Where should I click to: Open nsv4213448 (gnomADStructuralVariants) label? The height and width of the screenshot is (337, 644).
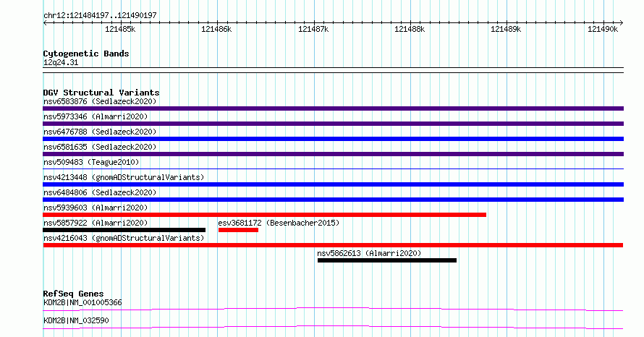[124, 177]
